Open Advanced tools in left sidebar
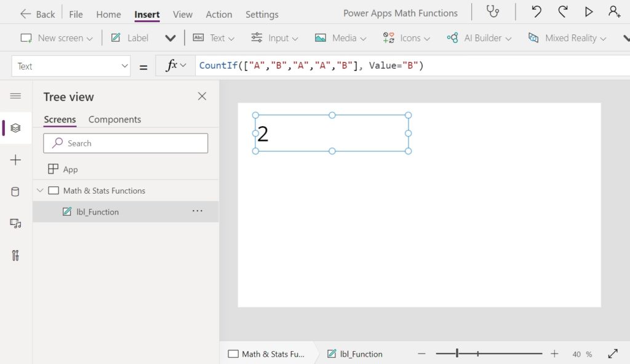Viewport: 630px width, 364px height. click(15, 256)
